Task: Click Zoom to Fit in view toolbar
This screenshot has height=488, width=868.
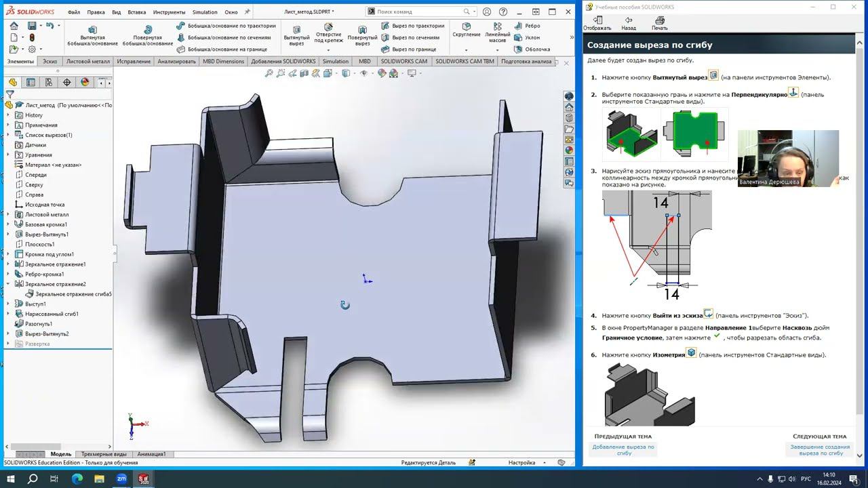Action: (x=269, y=73)
